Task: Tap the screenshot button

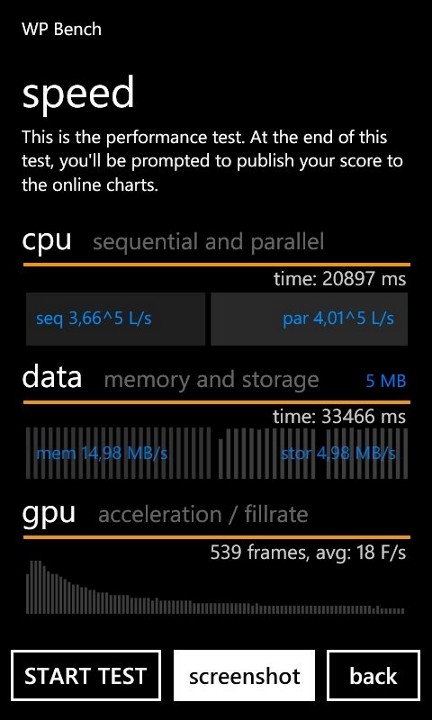Action: [x=244, y=675]
